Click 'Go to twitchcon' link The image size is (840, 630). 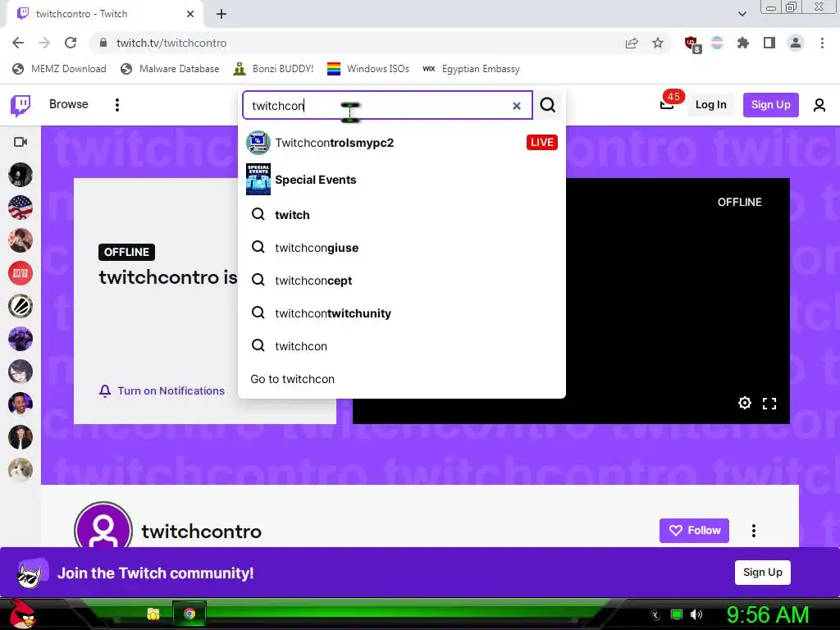293,379
